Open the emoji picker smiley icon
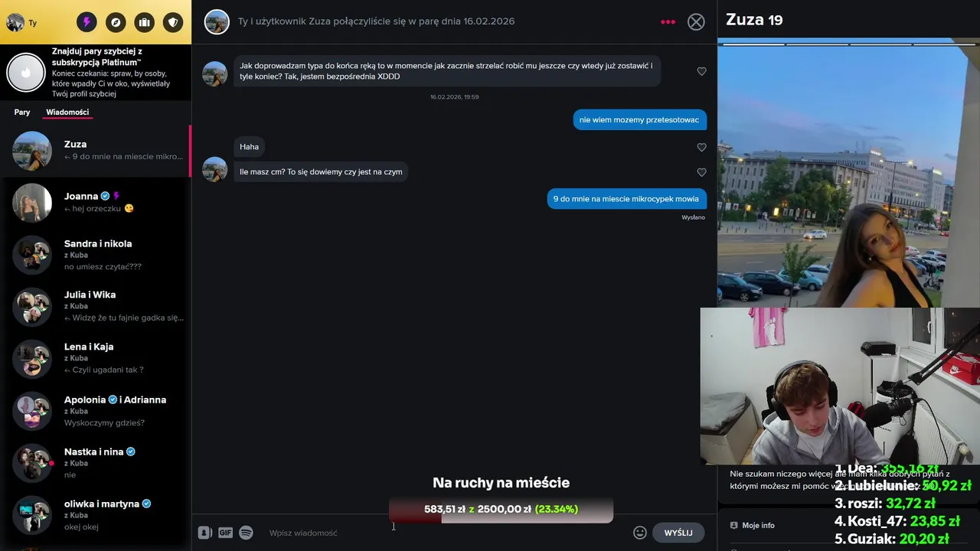Viewport: 980px width, 551px height. click(x=640, y=533)
